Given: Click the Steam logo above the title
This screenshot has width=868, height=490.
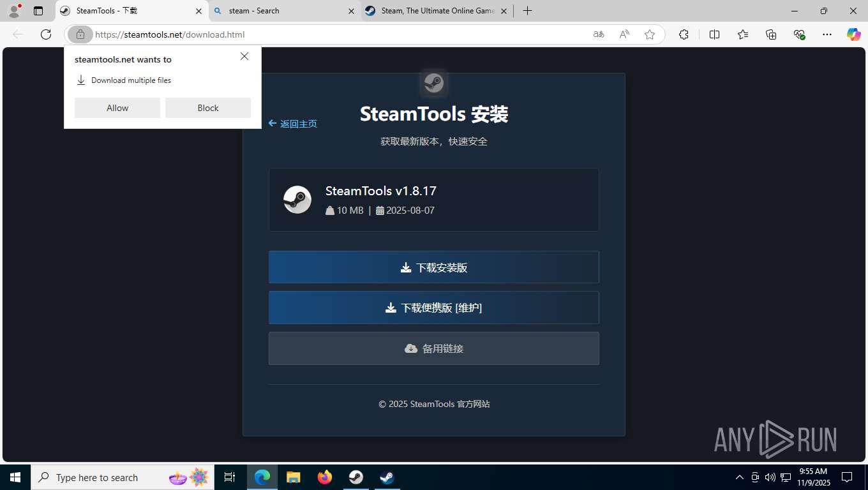Looking at the screenshot, I should pyautogui.click(x=434, y=83).
